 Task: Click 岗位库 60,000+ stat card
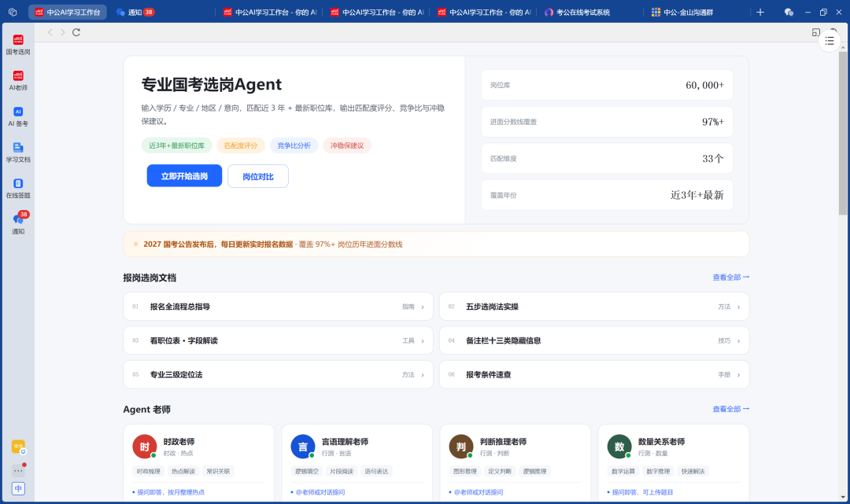[607, 85]
